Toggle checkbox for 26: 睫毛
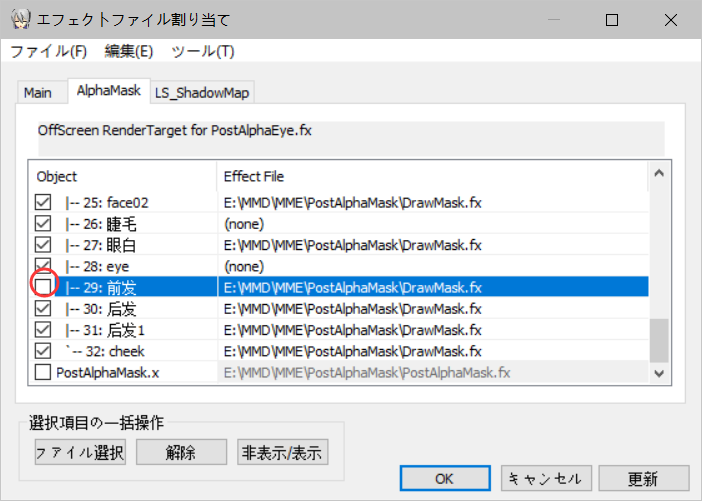The height and width of the screenshot is (501, 702). [x=43, y=223]
